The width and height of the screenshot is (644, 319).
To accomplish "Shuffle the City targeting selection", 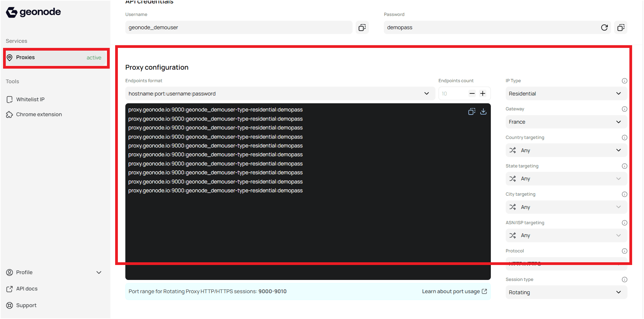I will [x=513, y=207].
